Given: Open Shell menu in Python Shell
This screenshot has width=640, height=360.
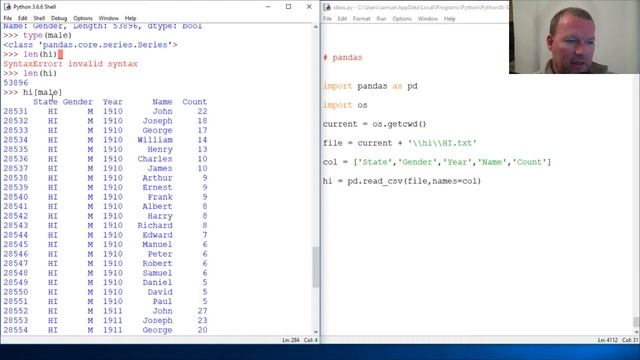Looking at the screenshot, I should [39, 18].
